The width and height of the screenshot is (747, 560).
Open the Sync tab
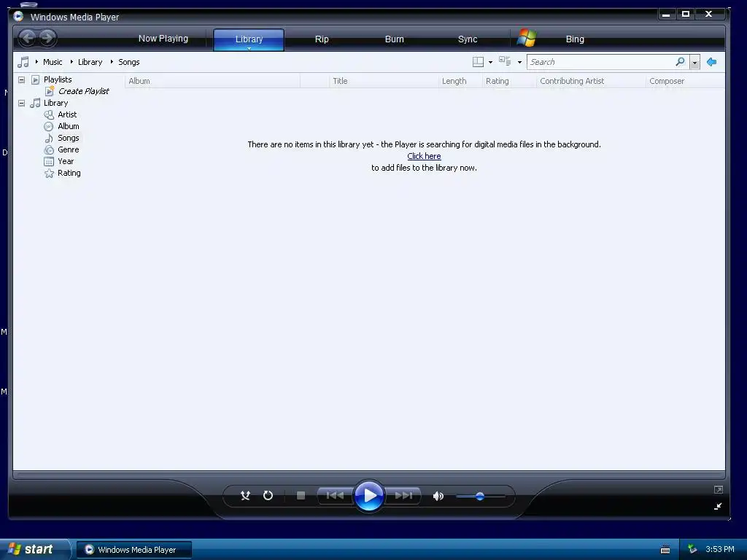pos(468,39)
